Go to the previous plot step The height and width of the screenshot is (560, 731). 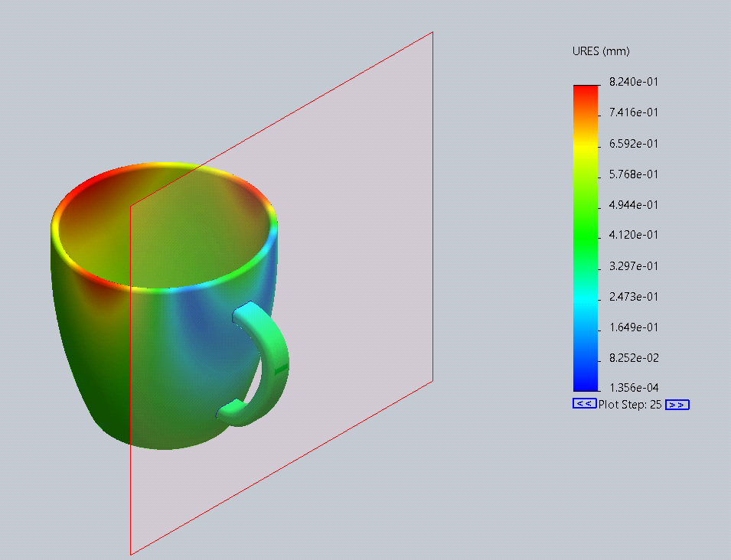584,404
